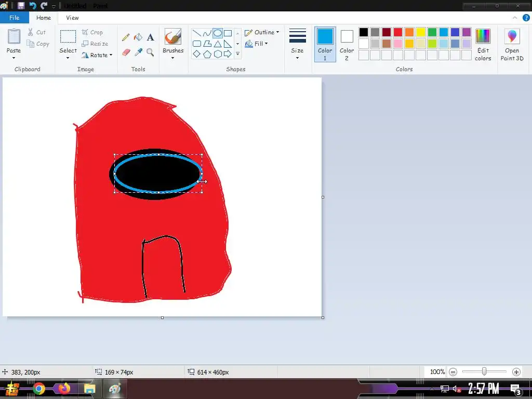Select the Color picker eyedropper tool
532x399 pixels.
(x=138, y=52)
